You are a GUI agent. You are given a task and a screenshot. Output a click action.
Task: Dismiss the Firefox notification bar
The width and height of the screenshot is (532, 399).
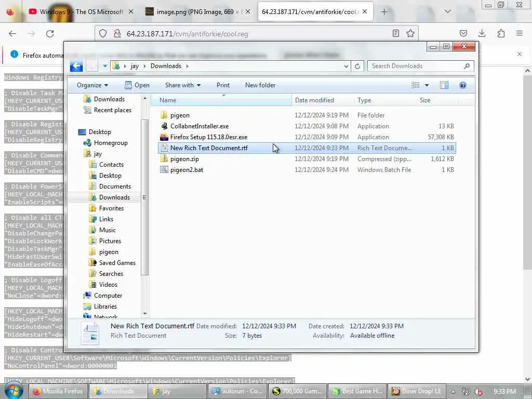[519, 54]
